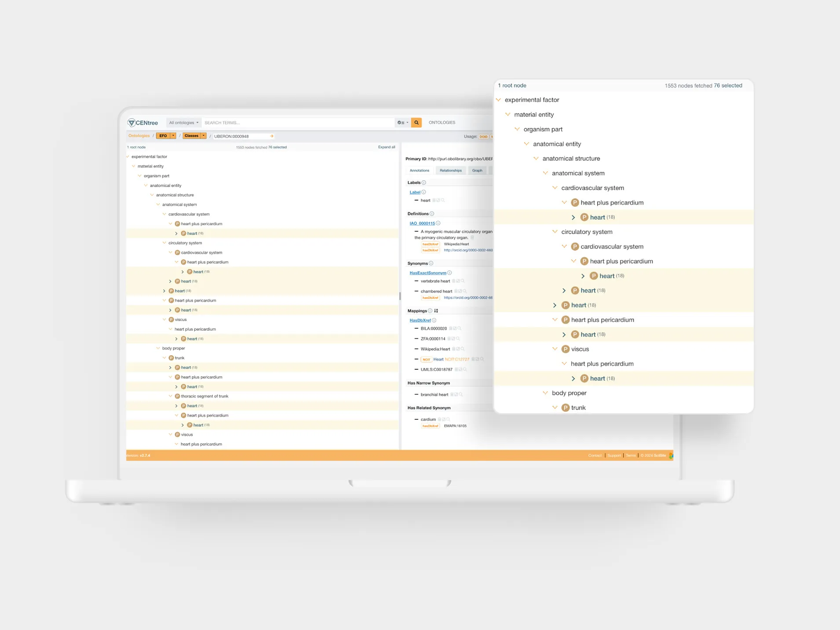Open the HasDbXref link under Mappings

click(x=420, y=320)
